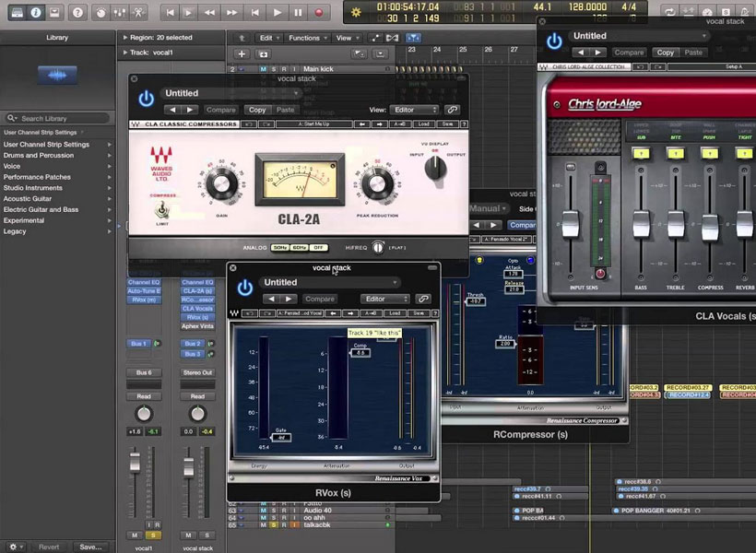756x553 pixels.
Task: Click the link icon in CLA-2A header
Action: [x=451, y=110]
